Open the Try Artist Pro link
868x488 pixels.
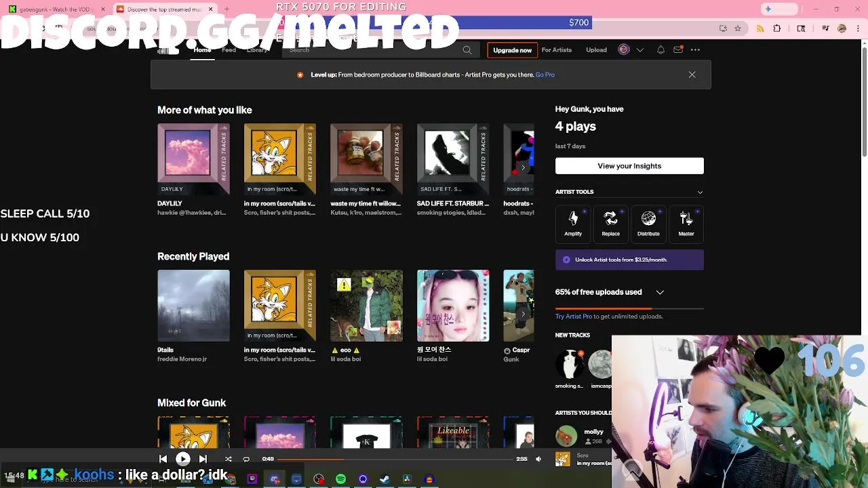574,317
